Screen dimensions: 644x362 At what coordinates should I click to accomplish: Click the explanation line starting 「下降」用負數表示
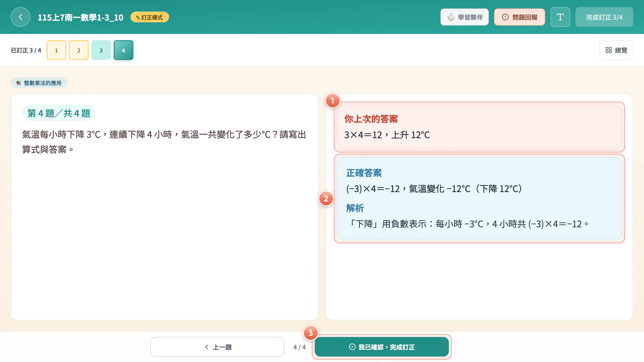[467, 224]
